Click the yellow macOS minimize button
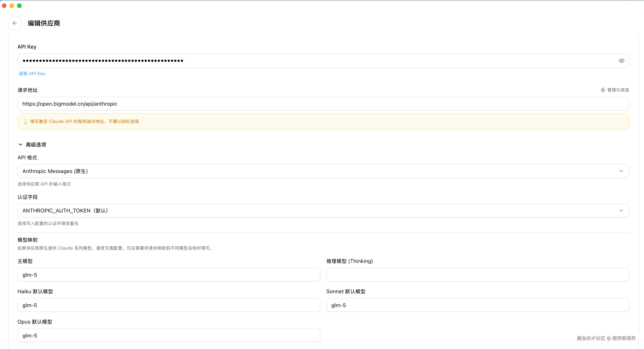This screenshot has width=644, height=349. [x=12, y=6]
